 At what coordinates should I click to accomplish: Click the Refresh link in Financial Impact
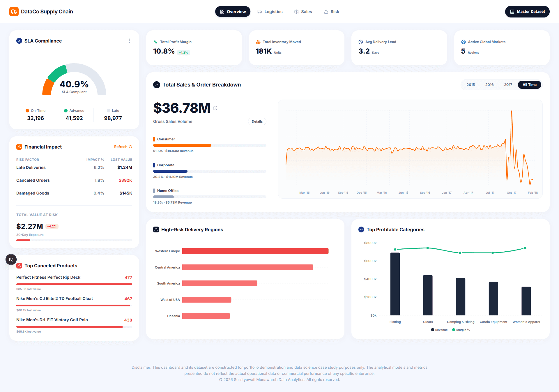(x=123, y=147)
